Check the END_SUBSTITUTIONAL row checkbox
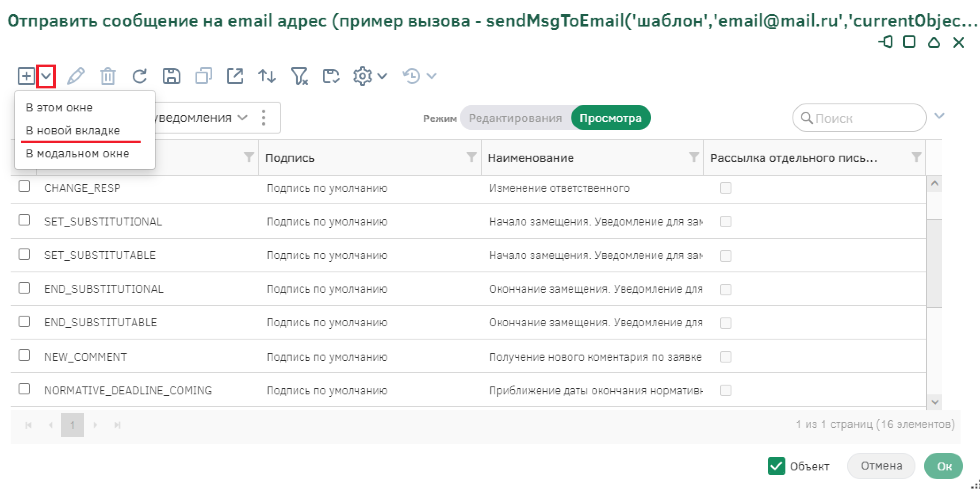This screenshot has width=980, height=489. click(24, 288)
